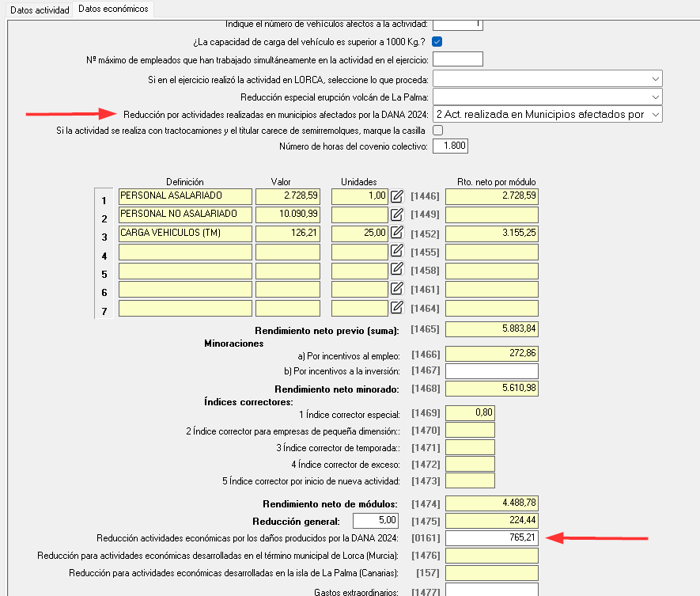Click Rendimiento neto previo value 5.883,84
This screenshot has height=596, width=700.
pyautogui.click(x=491, y=328)
